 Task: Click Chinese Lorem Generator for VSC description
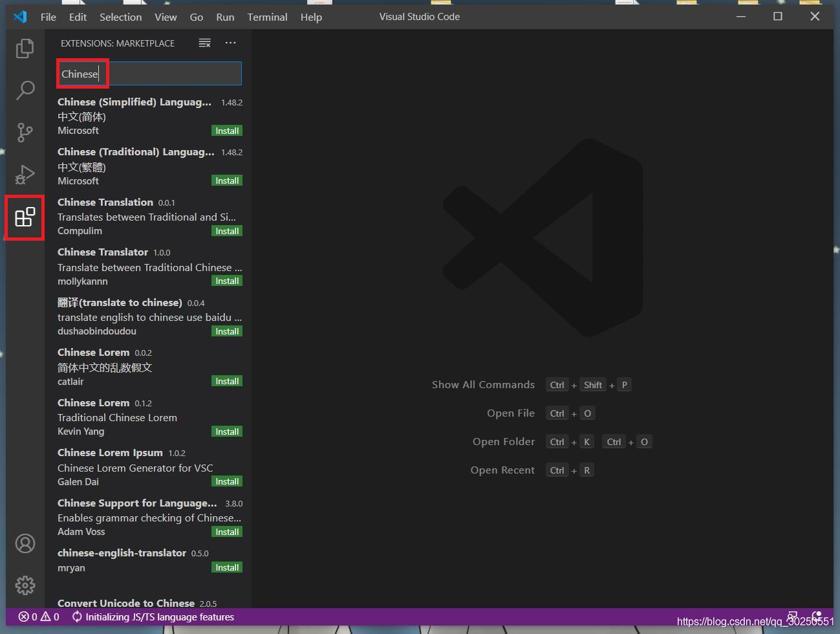click(x=135, y=468)
